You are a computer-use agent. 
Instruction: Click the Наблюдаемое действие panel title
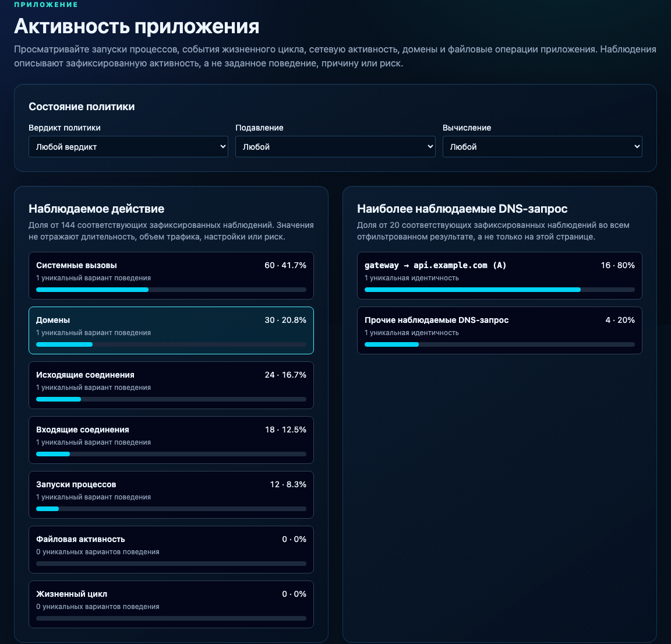pyautogui.click(x=96, y=209)
